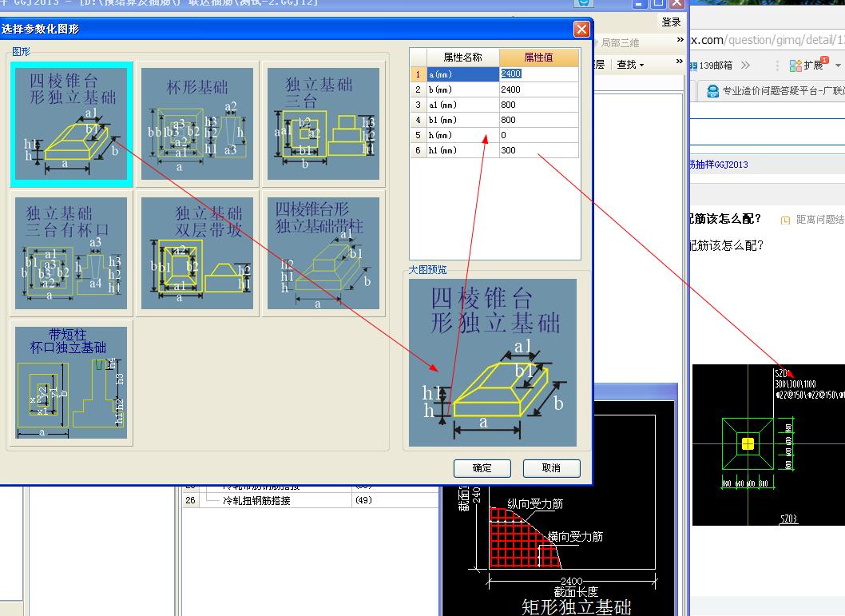Click the 属性名称 column header
Screen dimensions: 845x616
[463, 58]
